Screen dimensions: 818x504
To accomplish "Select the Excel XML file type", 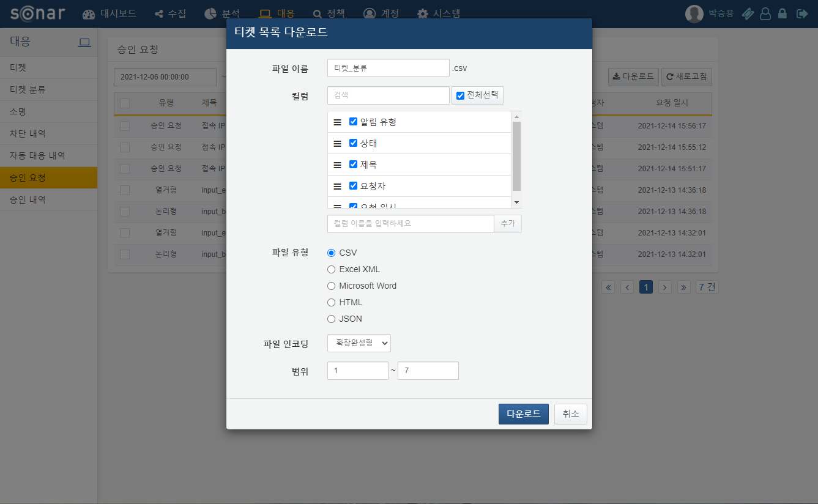I will point(332,269).
